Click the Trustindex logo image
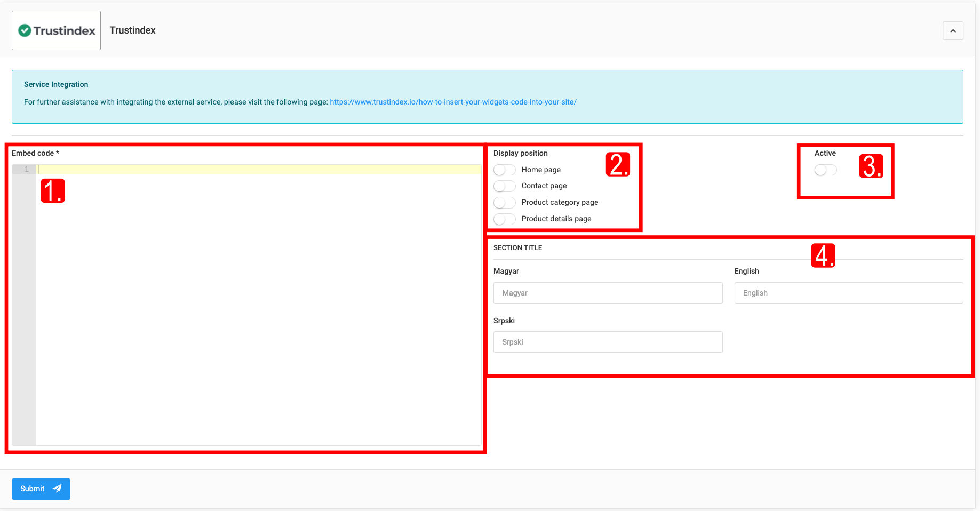This screenshot has width=980, height=511. click(57, 30)
